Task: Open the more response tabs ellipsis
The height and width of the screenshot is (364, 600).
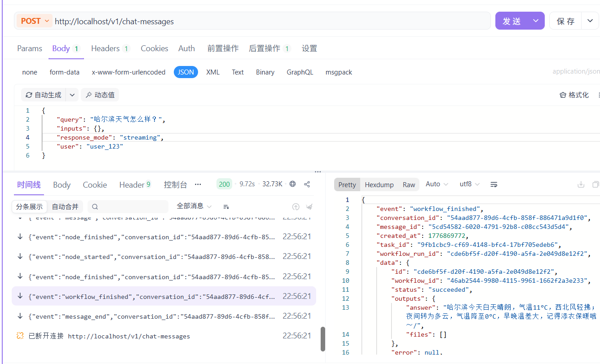Action: point(198,184)
